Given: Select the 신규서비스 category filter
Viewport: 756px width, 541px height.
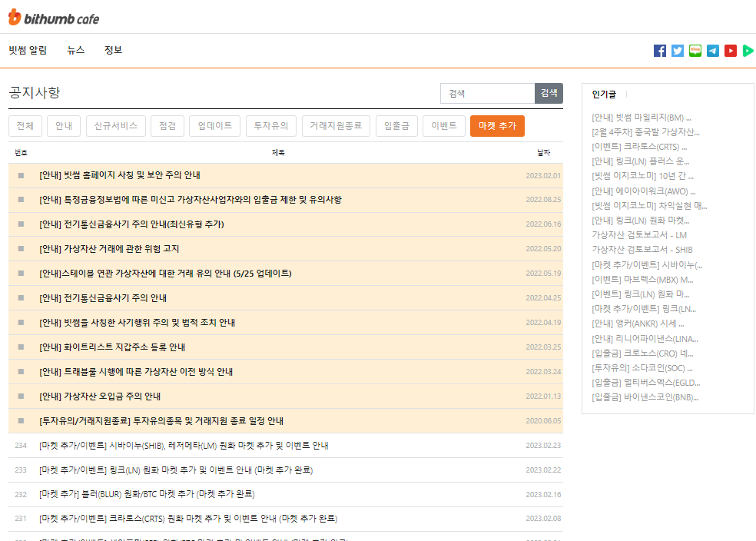Looking at the screenshot, I should pos(116,126).
